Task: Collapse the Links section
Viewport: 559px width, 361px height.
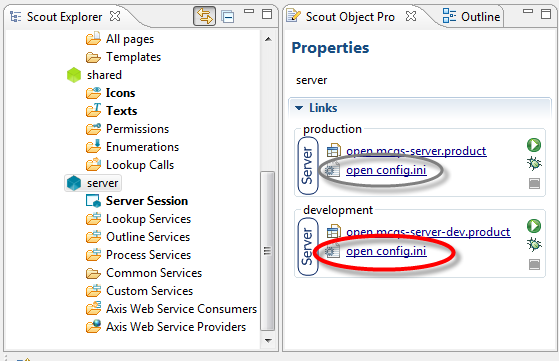Action: 299,108
